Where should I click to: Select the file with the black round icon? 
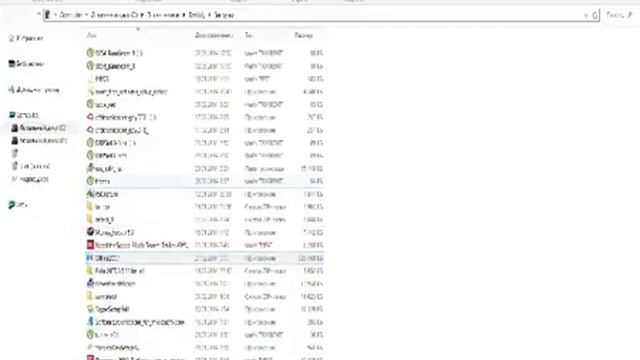pos(204,232)
